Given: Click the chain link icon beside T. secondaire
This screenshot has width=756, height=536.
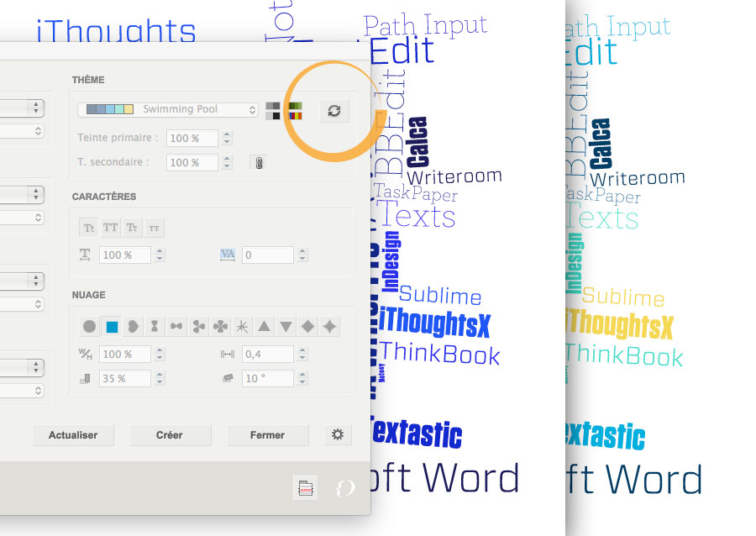Looking at the screenshot, I should [259, 163].
